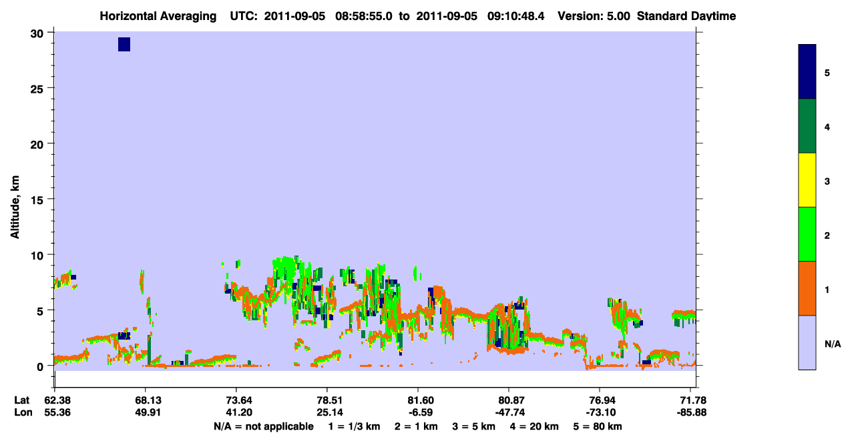Click the 'Lat' row label

point(22,400)
